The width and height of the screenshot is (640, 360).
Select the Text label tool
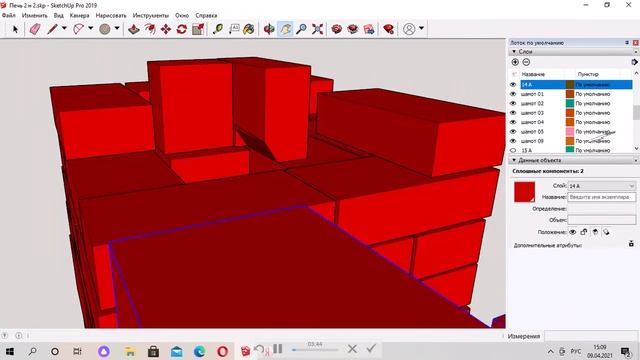pyautogui.click(x=234, y=29)
